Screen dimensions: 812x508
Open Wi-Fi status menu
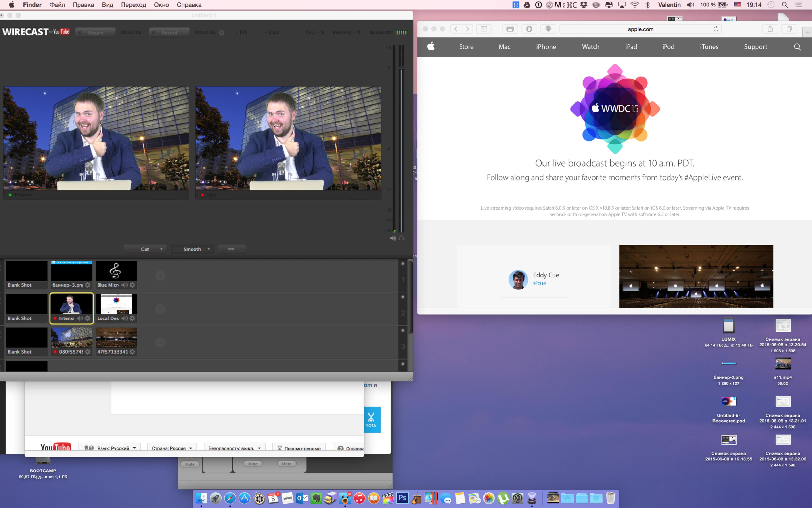[635, 5]
